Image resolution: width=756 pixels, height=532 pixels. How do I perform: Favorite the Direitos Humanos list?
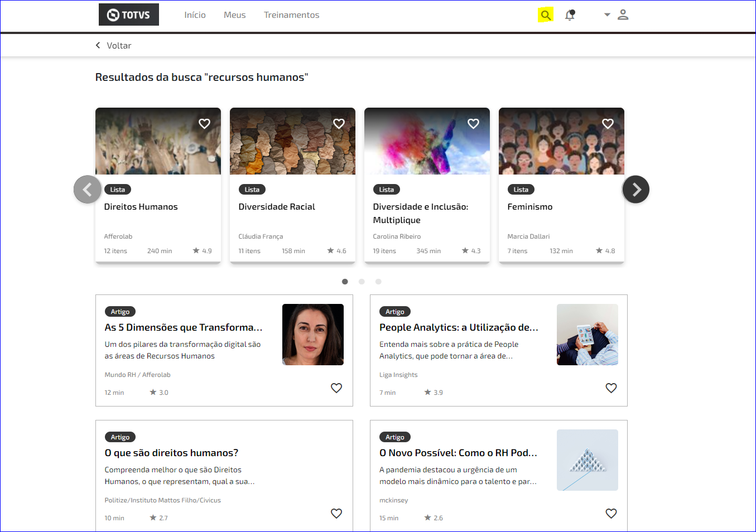pyautogui.click(x=205, y=124)
